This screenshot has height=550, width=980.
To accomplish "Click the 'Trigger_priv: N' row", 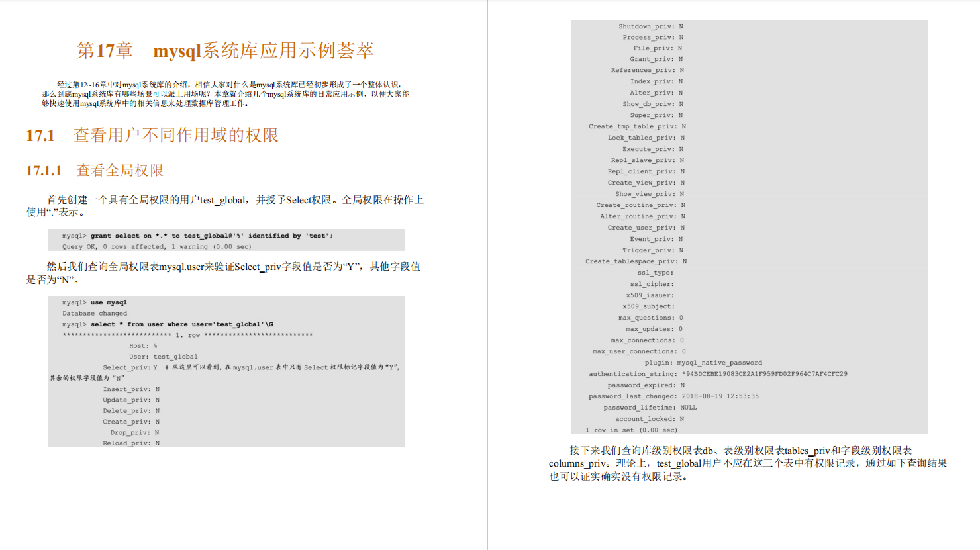I will pos(653,250).
